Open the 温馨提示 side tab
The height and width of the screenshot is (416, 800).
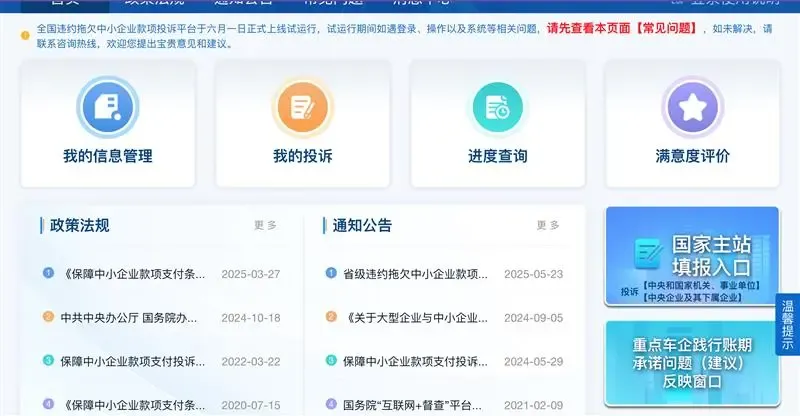click(x=788, y=324)
